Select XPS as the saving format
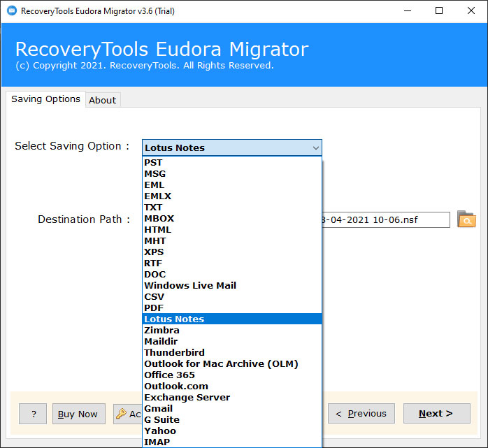The image size is (488, 448). (232, 252)
